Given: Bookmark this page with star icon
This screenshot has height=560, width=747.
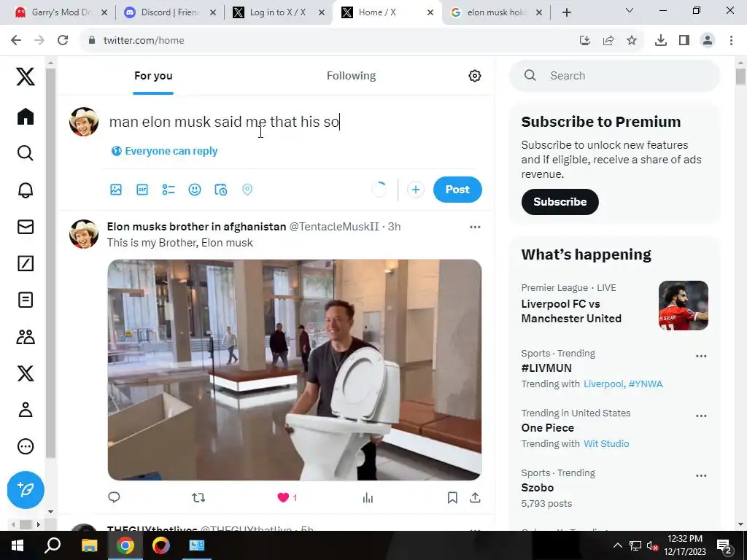Looking at the screenshot, I should (631, 41).
